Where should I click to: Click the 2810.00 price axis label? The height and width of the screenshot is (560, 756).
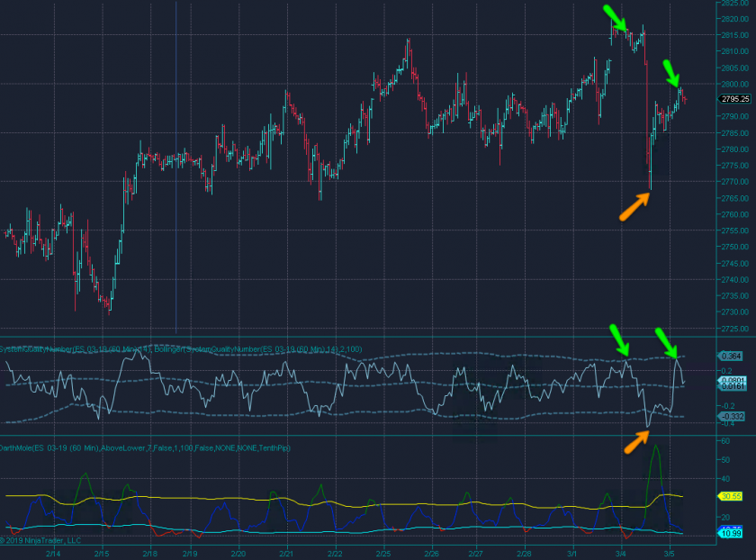tap(735, 51)
